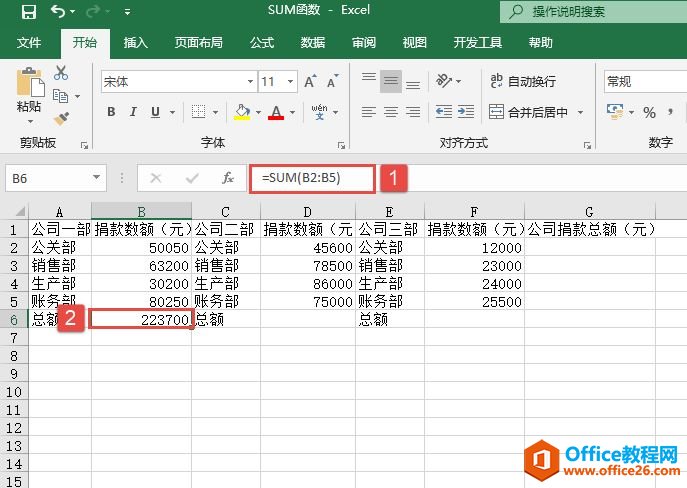687x488 pixels.
Task: Click the comma style icon
Action: [670, 112]
